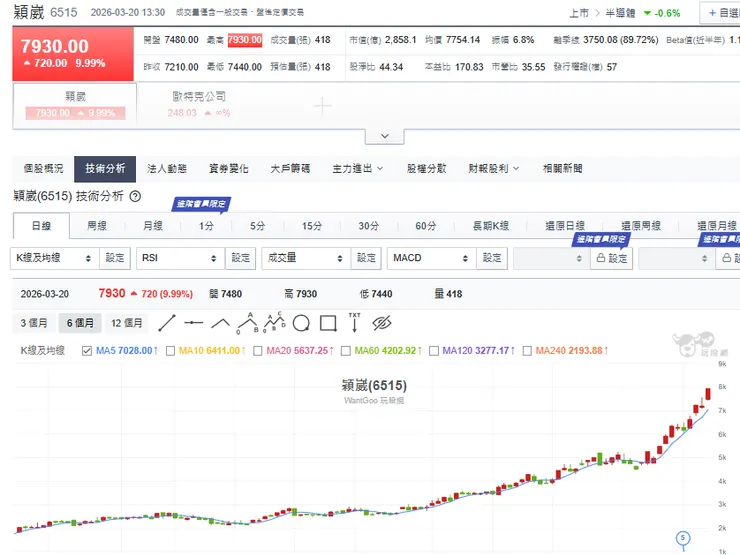740x555 pixels.
Task: Switch to the 1分 chart period
Action: tap(206, 226)
